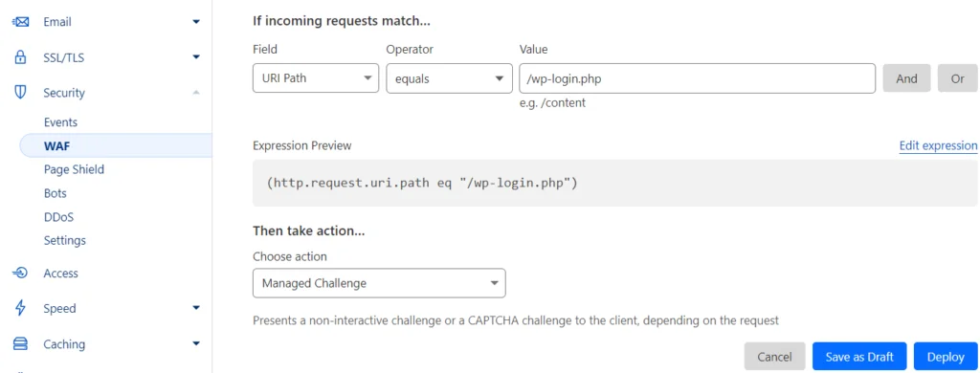Viewport: 980px width, 373px height.
Task: Select Page Shield in the sidebar
Action: pos(74,169)
